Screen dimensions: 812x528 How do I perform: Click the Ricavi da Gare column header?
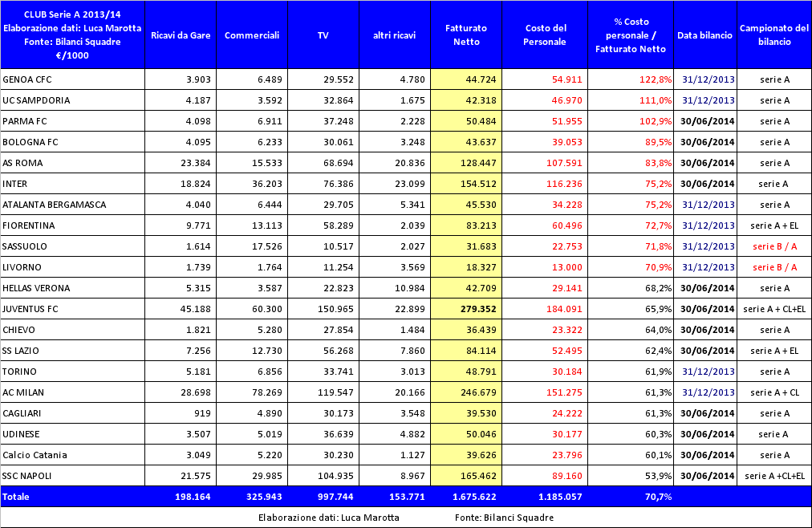click(x=181, y=35)
